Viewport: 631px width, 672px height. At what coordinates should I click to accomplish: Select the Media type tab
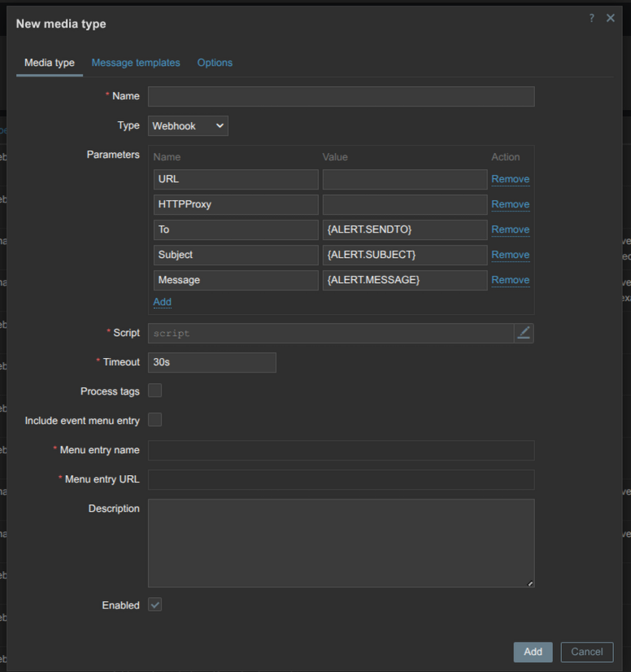point(50,63)
